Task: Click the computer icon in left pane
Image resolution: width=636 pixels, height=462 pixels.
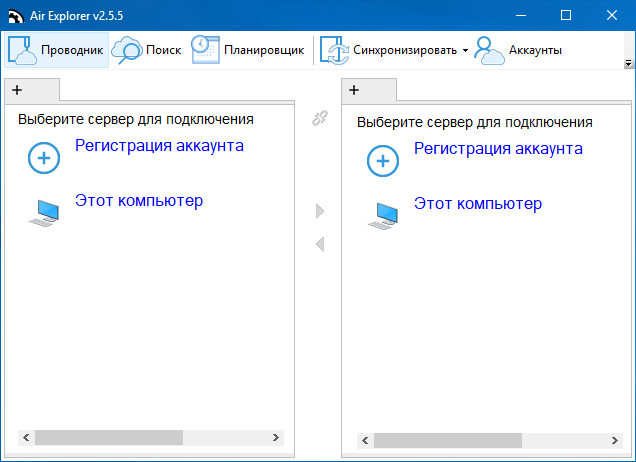Action: (x=44, y=212)
